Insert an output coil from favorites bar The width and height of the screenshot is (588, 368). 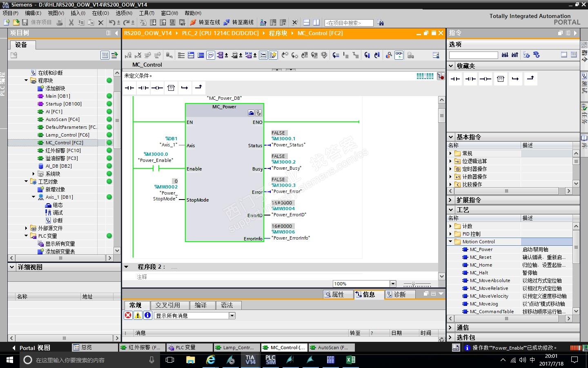[157, 88]
